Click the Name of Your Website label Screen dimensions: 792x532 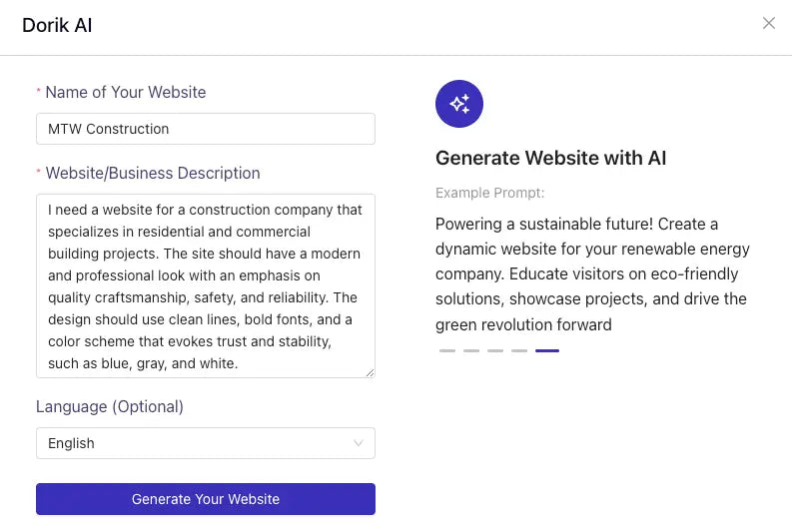125,92
